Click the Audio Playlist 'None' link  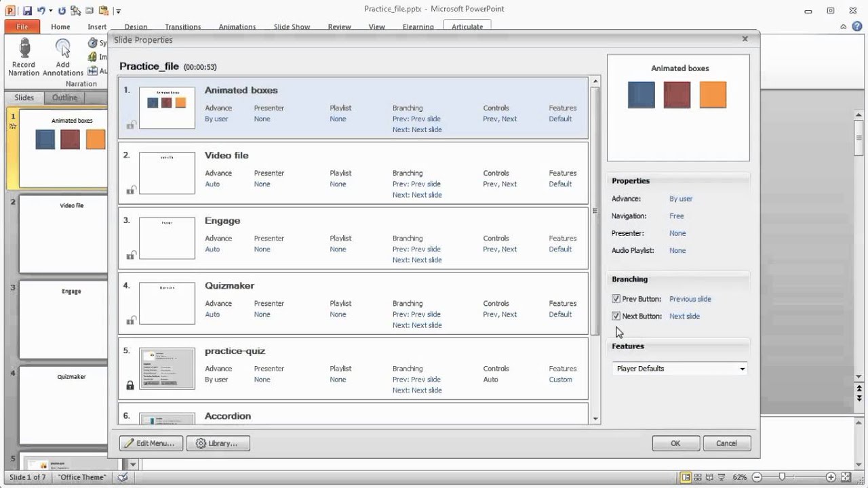pyautogui.click(x=677, y=251)
